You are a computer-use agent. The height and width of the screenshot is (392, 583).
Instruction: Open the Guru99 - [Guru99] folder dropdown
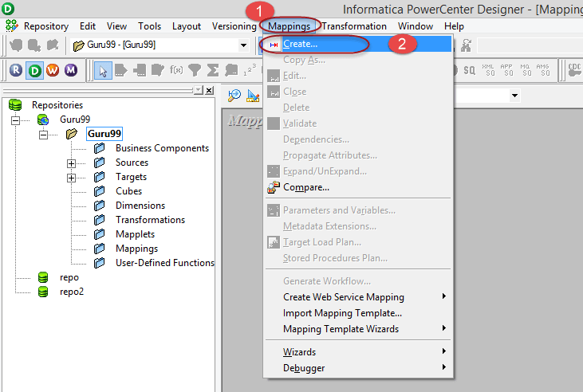pos(243,45)
